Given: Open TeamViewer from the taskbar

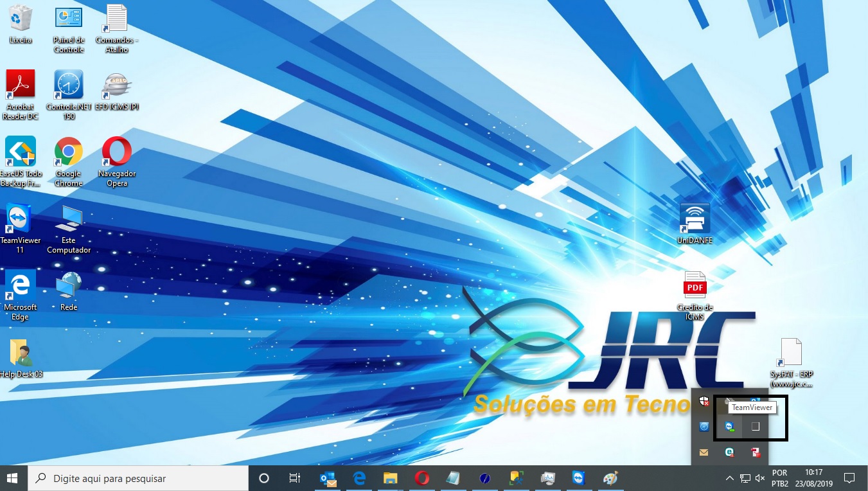Looking at the screenshot, I should point(579,478).
